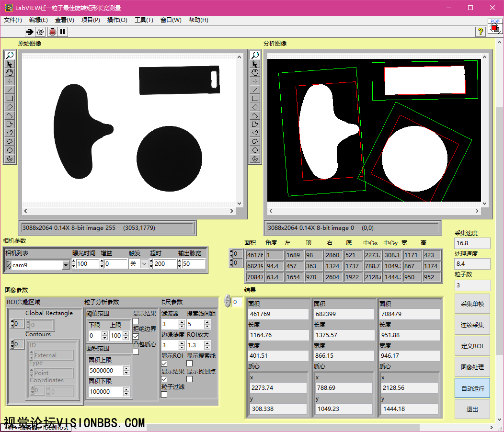Image resolution: width=504 pixels, height=432 pixels.
Task: Open the 相机列表 cam9 dropdown
Action: [66, 265]
